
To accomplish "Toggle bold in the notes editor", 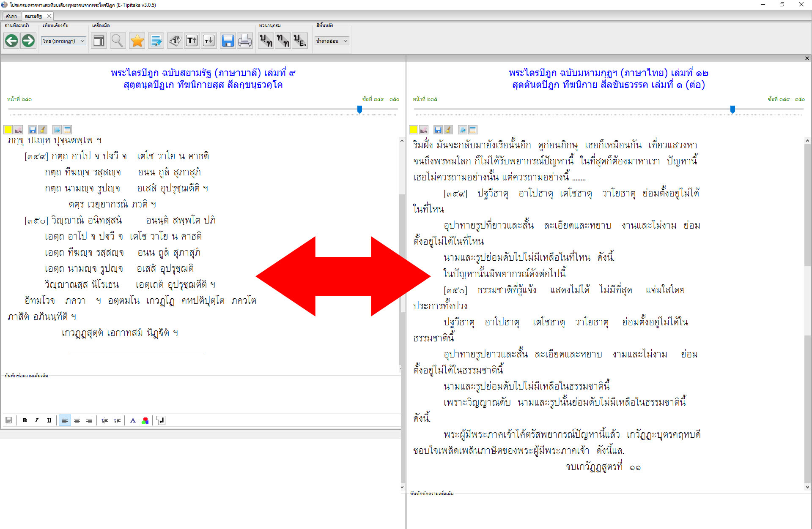I will [x=25, y=420].
